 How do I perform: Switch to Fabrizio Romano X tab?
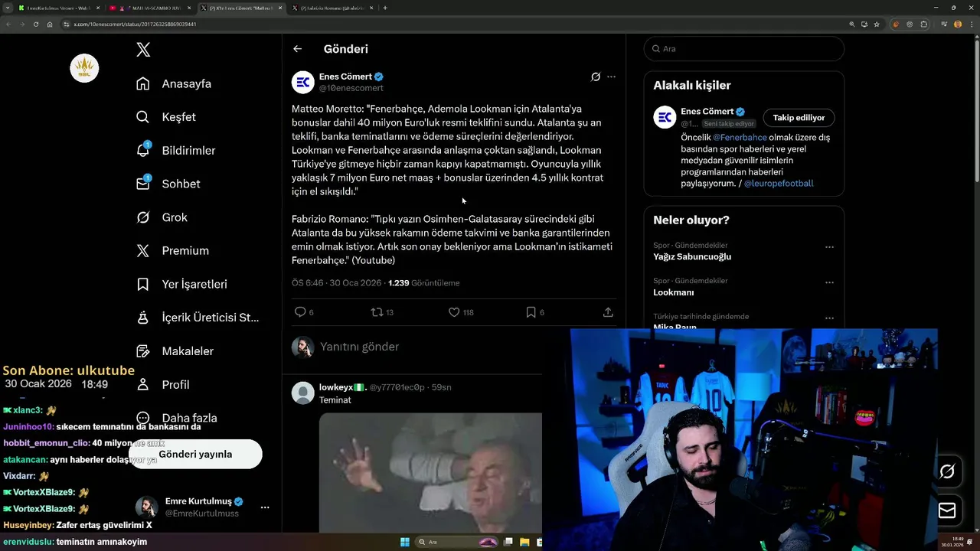pos(331,8)
